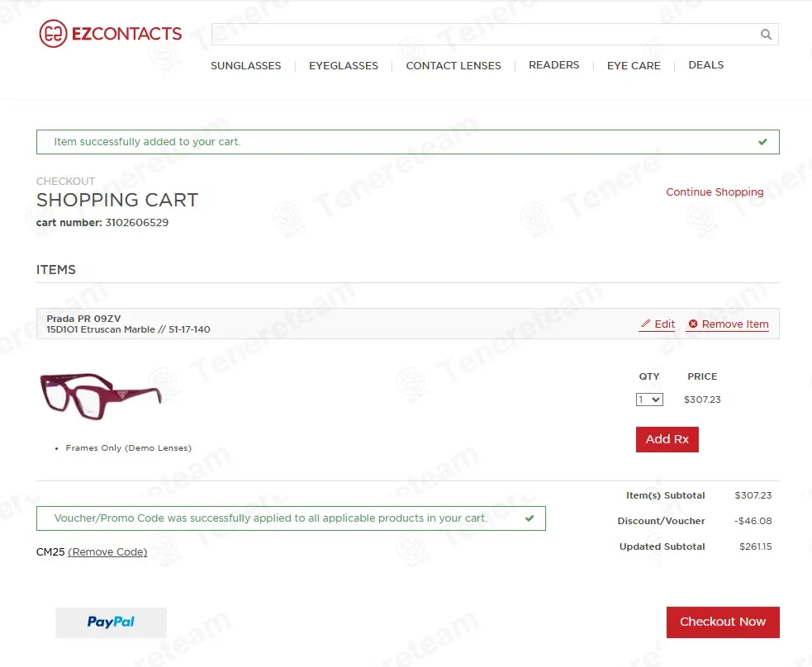Open the Readers menu
The image size is (812, 667).
[x=553, y=65]
